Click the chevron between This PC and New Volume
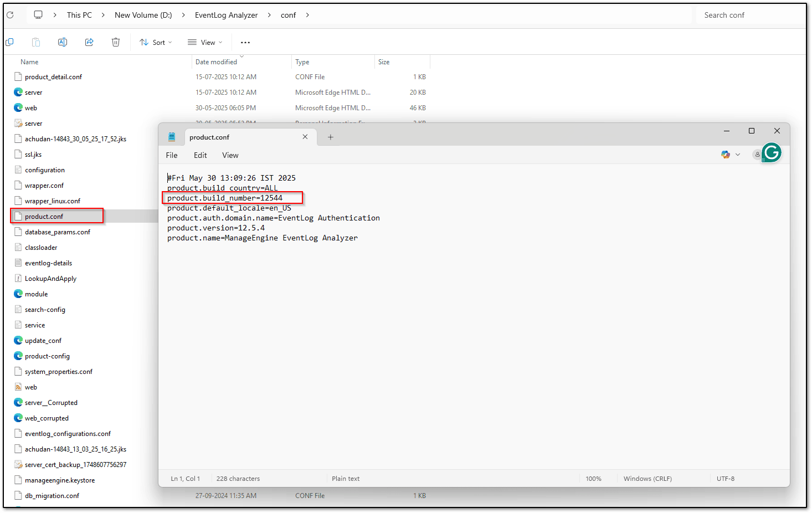Viewport: 812px width, 513px height. click(103, 15)
